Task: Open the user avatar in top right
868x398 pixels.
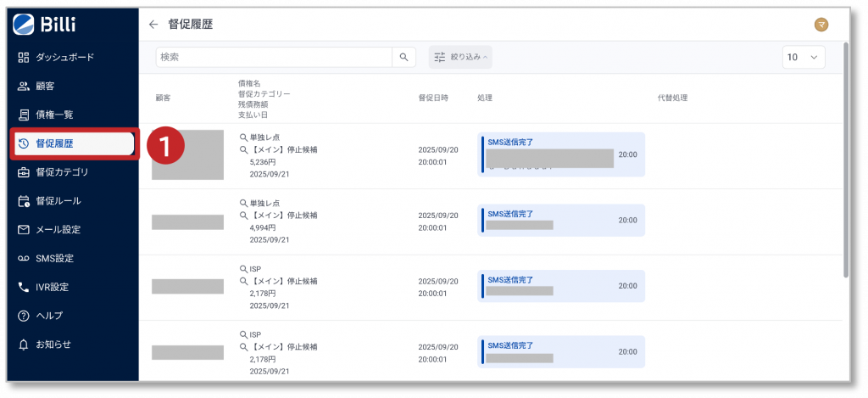Action: coord(821,25)
